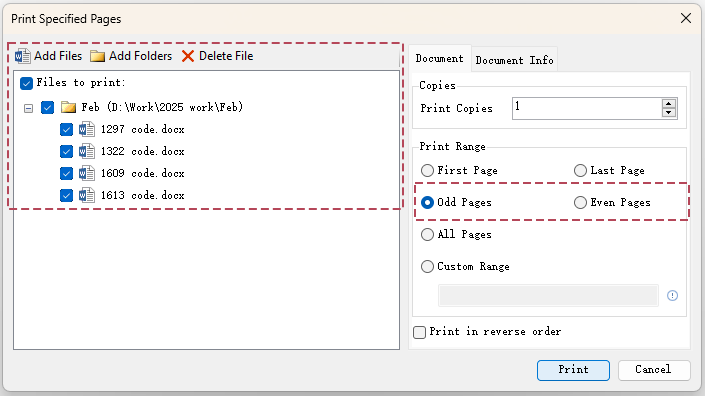Increase print copies with up arrow

[669, 104]
